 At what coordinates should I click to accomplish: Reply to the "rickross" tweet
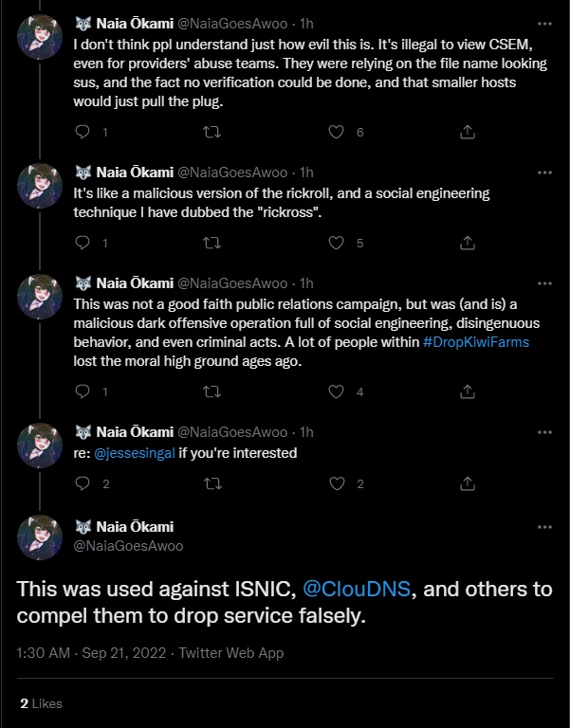[x=83, y=243]
